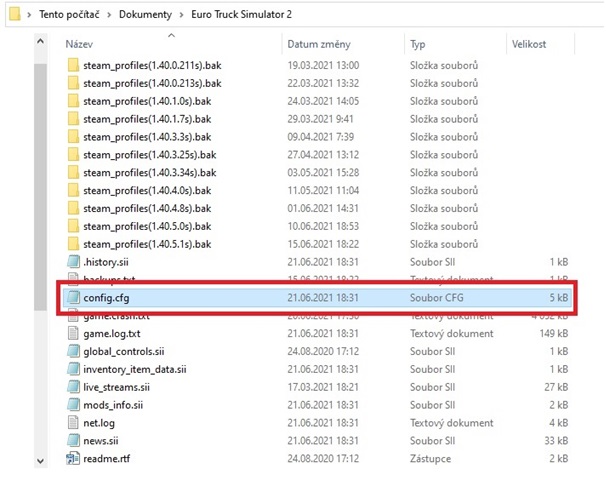The width and height of the screenshot is (606, 482).
Task: Sort files by Datum změny column
Action: point(319,44)
